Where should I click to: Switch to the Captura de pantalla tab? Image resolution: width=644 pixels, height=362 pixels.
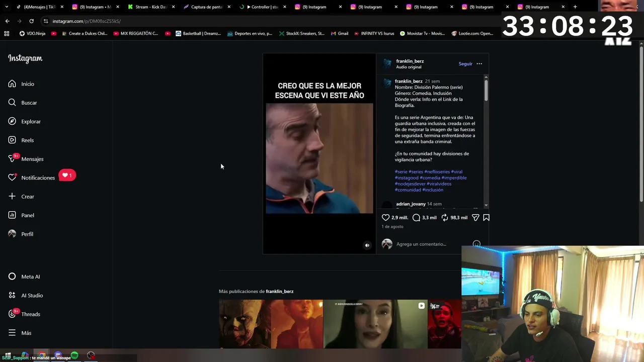[206, 7]
